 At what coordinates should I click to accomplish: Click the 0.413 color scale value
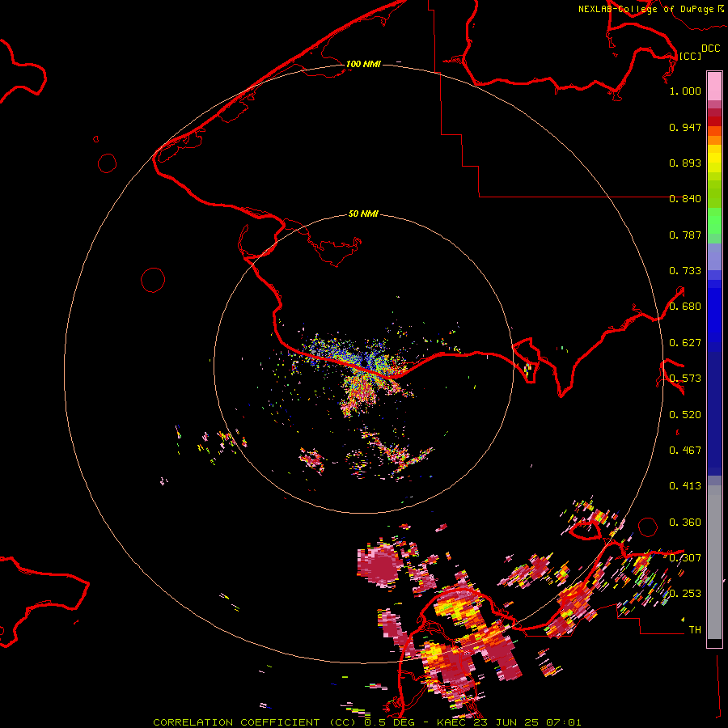click(685, 486)
